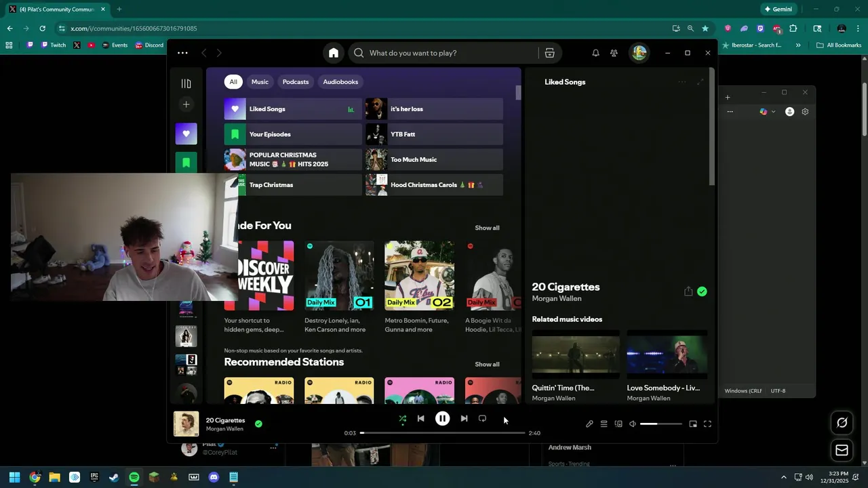
Task: Show lyrics with the microphone icon
Action: 589,424
